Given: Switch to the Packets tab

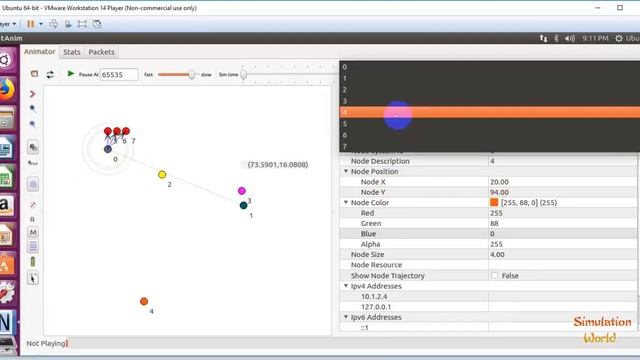Looking at the screenshot, I should (x=101, y=52).
